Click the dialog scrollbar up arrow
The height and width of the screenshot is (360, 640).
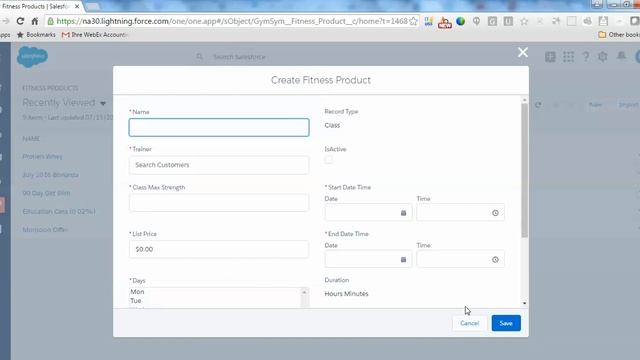(524, 100)
